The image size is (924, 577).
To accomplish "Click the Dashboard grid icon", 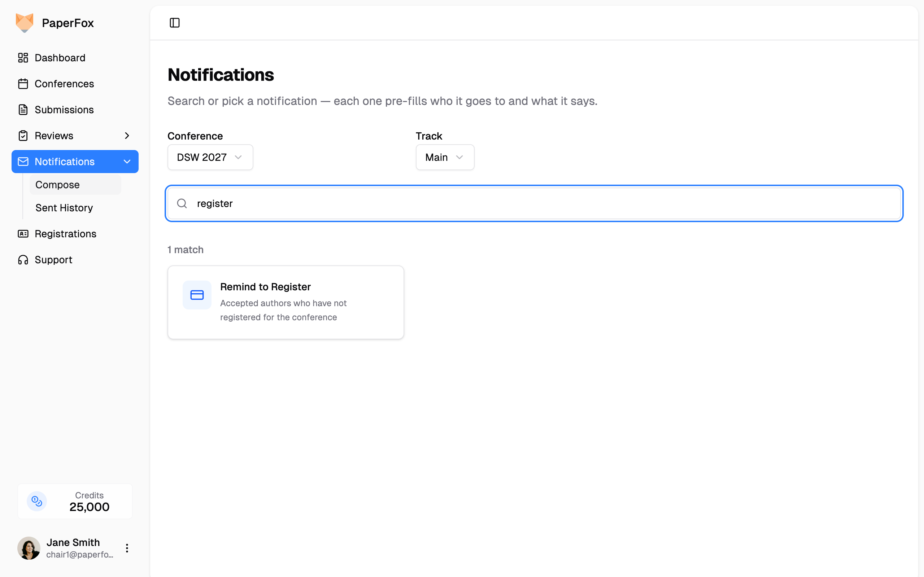I will pos(23,58).
